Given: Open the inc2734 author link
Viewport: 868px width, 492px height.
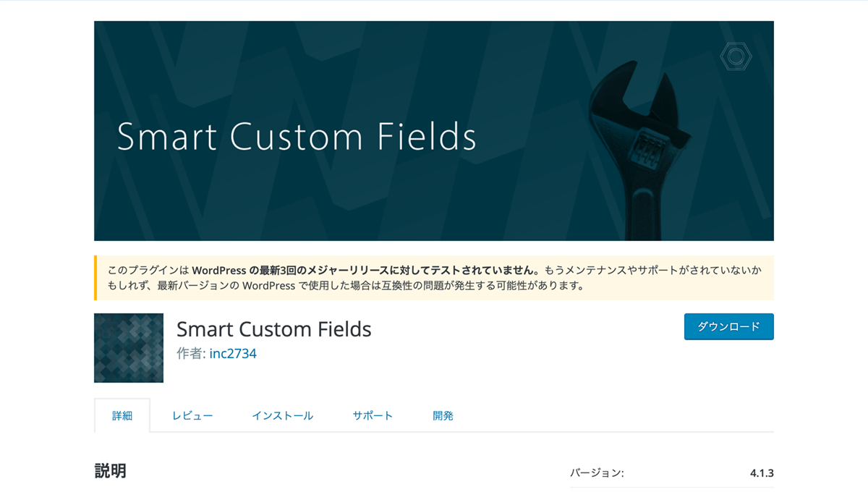Looking at the screenshot, I should (233, 354).
